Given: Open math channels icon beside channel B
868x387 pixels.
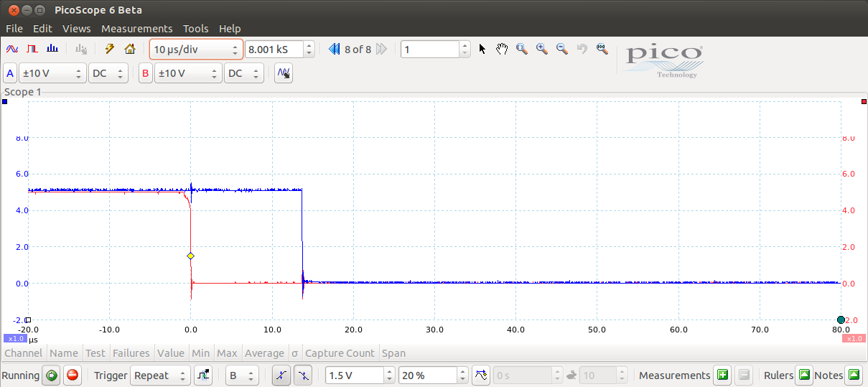Looking at the screenshot, I should pyautogui.click(x=284, y=73).
